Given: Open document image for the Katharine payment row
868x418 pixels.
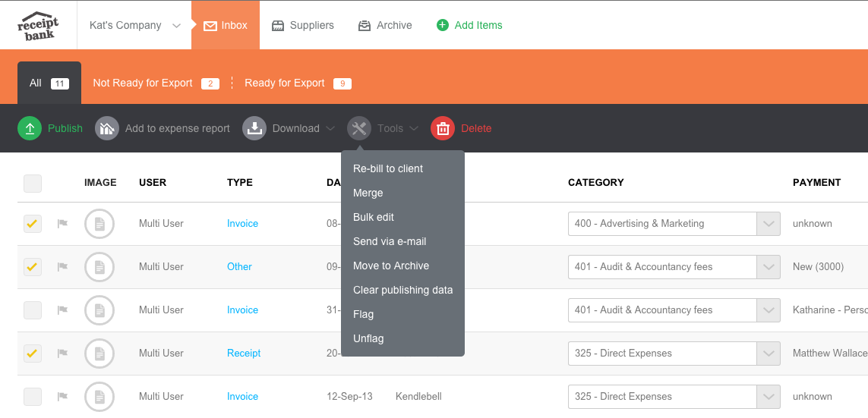Looking at the screenshot, I should tap(99, 310).
